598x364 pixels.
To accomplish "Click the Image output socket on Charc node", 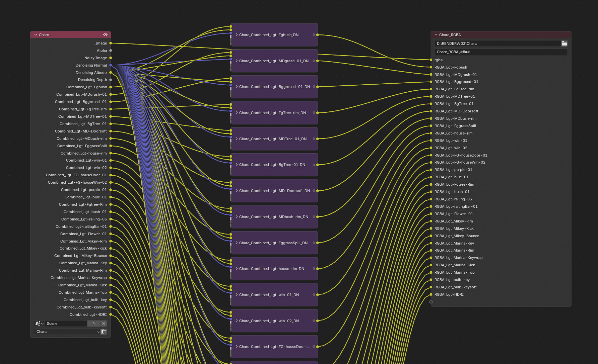I will tap(111, 43).
